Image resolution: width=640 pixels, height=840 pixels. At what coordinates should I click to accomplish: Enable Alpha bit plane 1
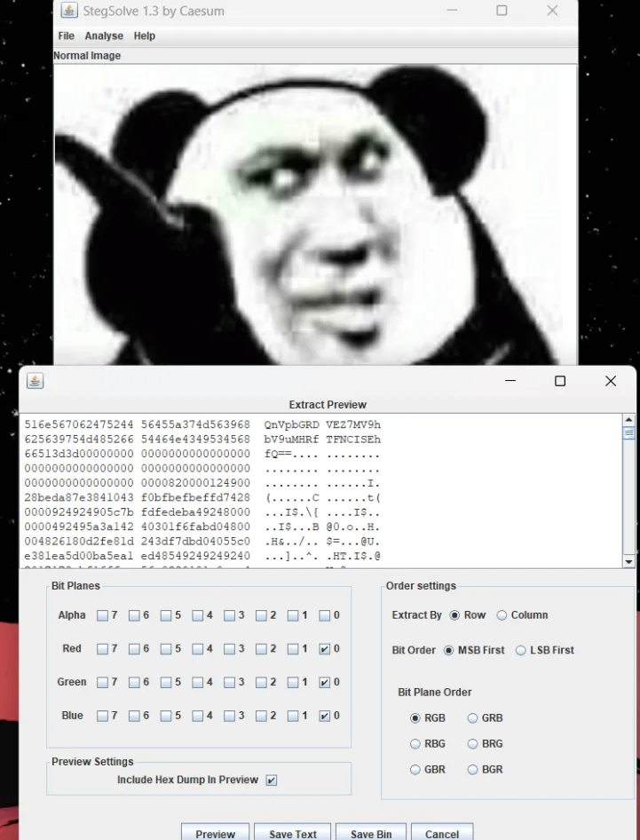click(x=292, y=615)
